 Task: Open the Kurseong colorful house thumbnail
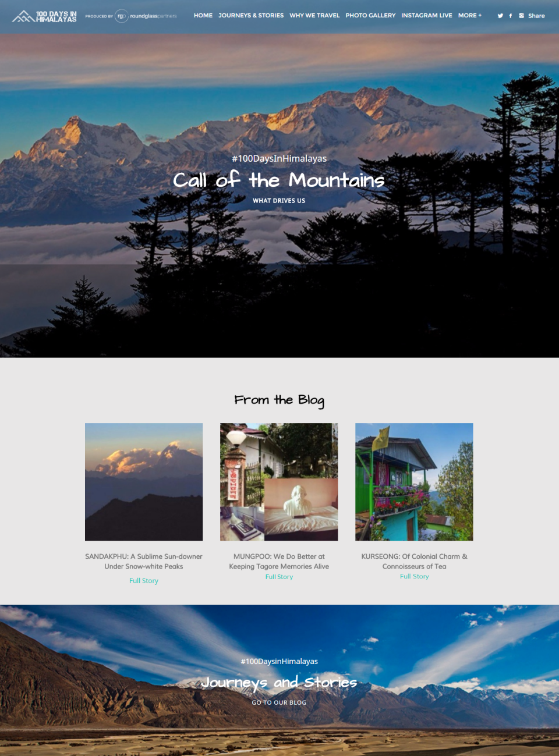[414, 482]
